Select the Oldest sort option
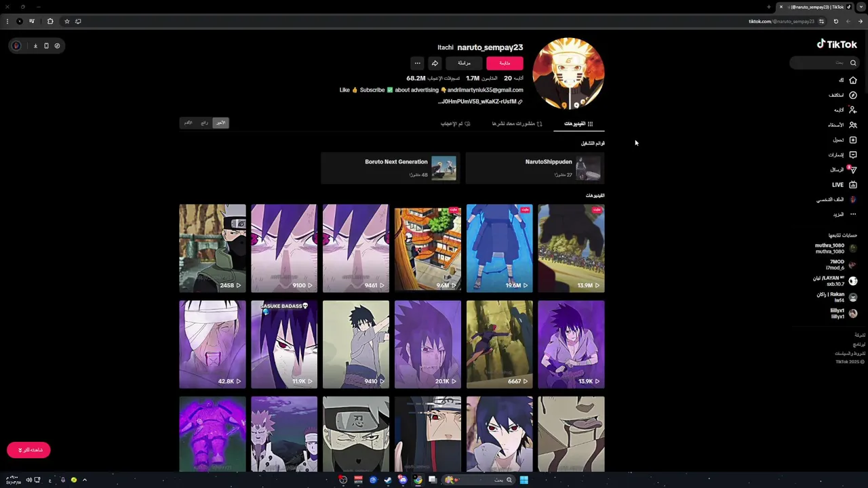The height and width of the screenshot is (488, 868). [189, 123]
